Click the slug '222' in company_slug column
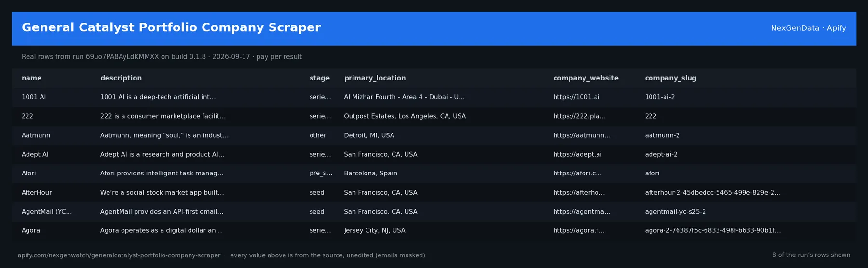 [651, 116]
